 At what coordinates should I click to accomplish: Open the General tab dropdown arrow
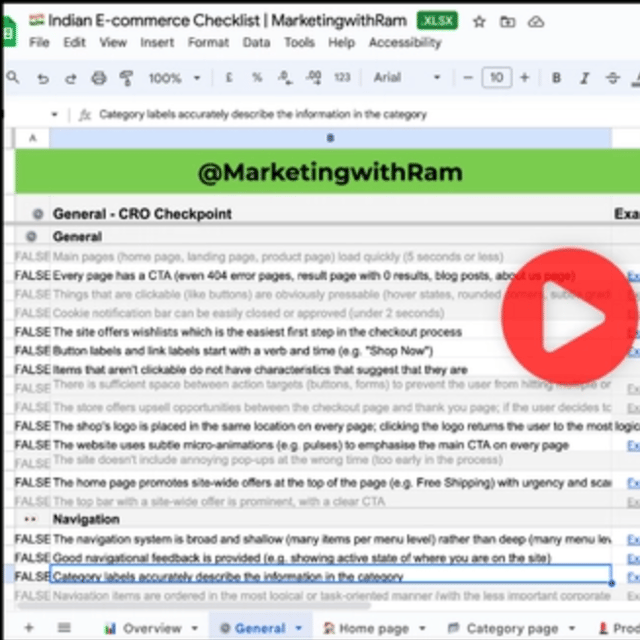pos(299,628)
